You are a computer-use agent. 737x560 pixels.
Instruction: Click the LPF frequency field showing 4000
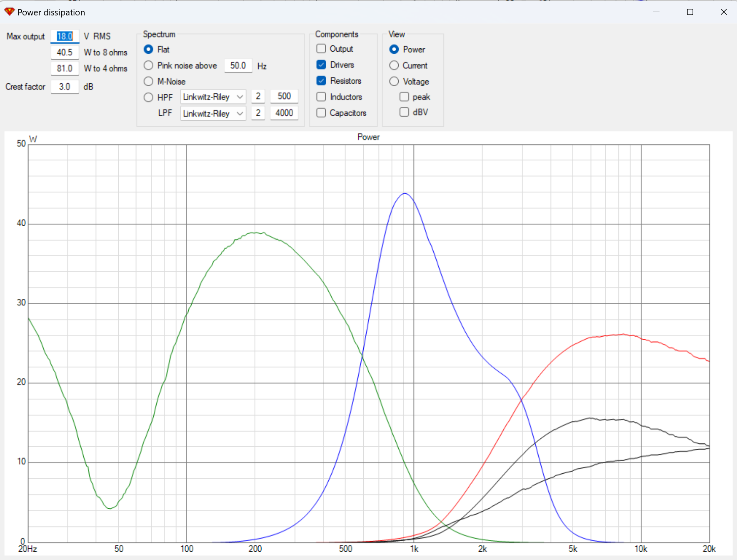284,113
